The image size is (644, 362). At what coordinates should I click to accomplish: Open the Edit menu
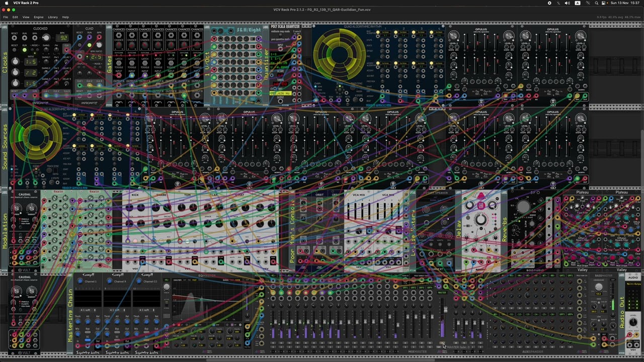click(15, 17)
